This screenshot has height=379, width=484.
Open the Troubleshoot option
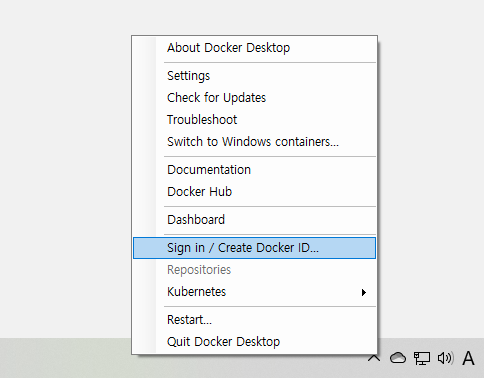(x=254, y=120)
